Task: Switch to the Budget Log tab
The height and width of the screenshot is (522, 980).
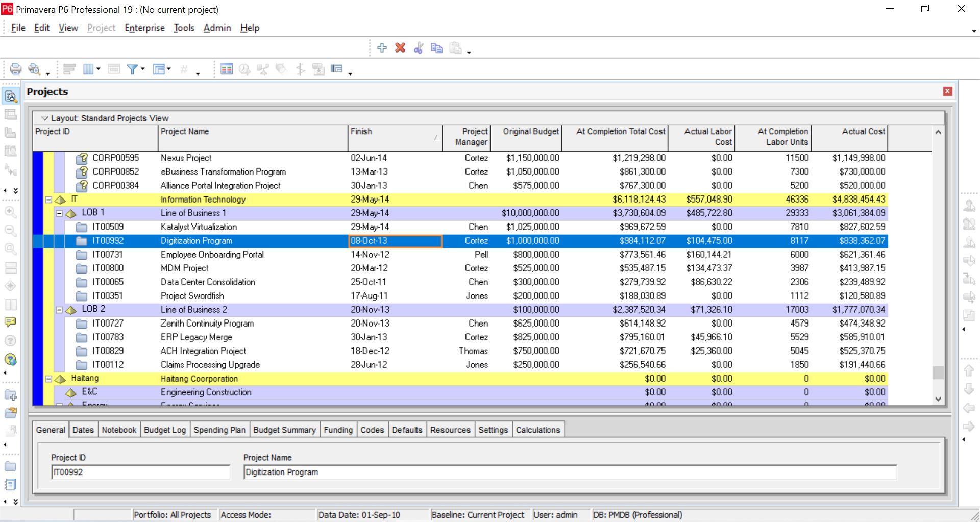Action: (x=165, y=430)
